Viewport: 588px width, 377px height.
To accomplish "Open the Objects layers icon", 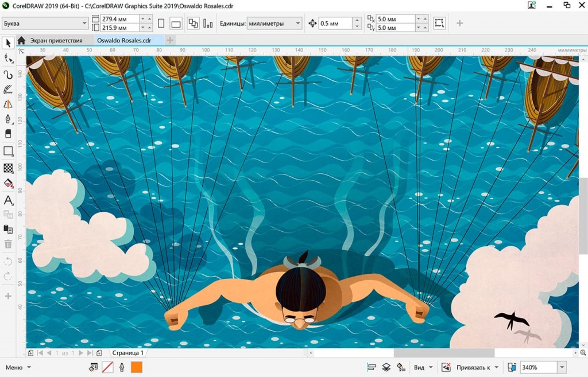I will pyautogui.click(x=386, y=367).
